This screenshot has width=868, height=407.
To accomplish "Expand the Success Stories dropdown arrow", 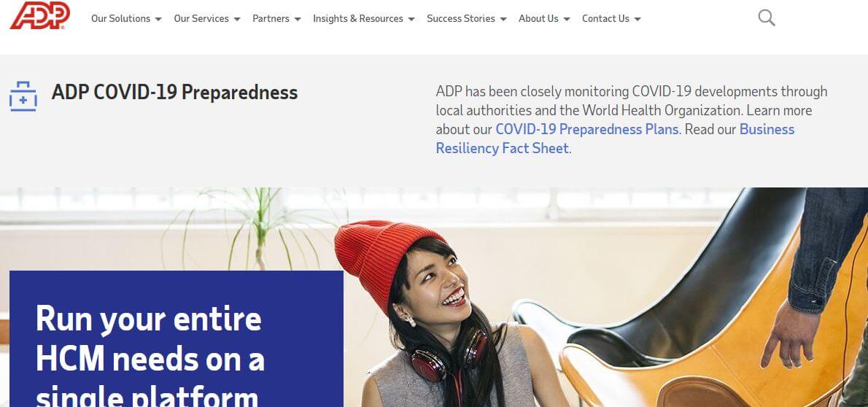I will coord(503,19).
